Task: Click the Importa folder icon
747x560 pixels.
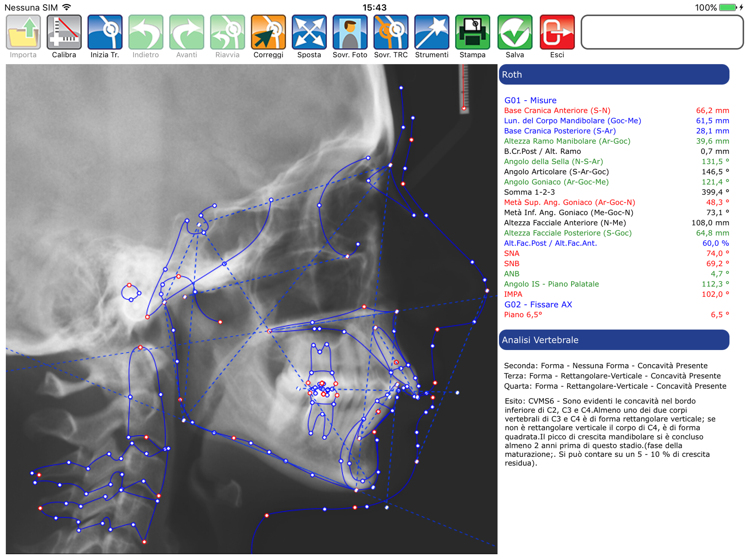Action: pyautogui.click(x=23, y=32)
